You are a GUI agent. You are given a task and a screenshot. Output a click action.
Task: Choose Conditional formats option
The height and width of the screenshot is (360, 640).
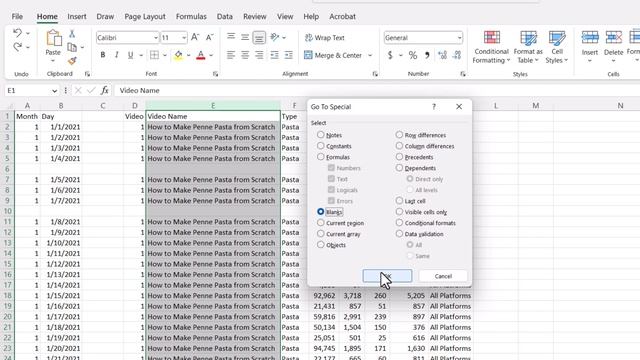point(399,222)
